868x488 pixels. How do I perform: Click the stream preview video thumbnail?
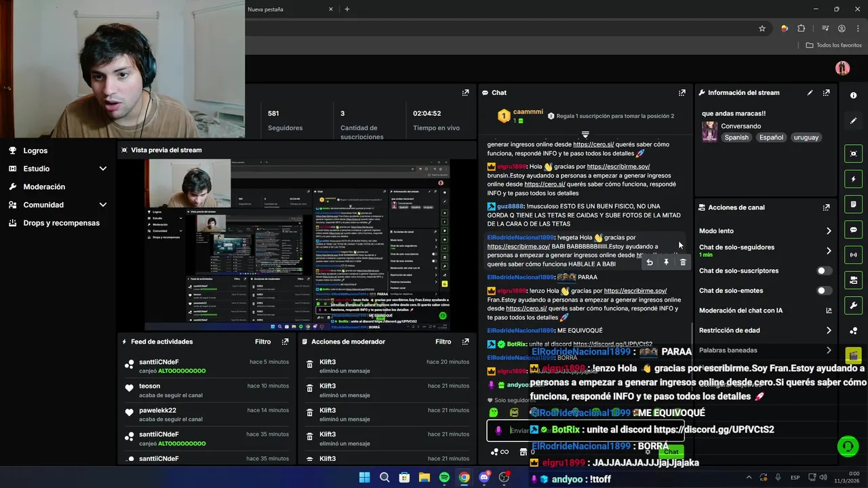pos(297,244)
